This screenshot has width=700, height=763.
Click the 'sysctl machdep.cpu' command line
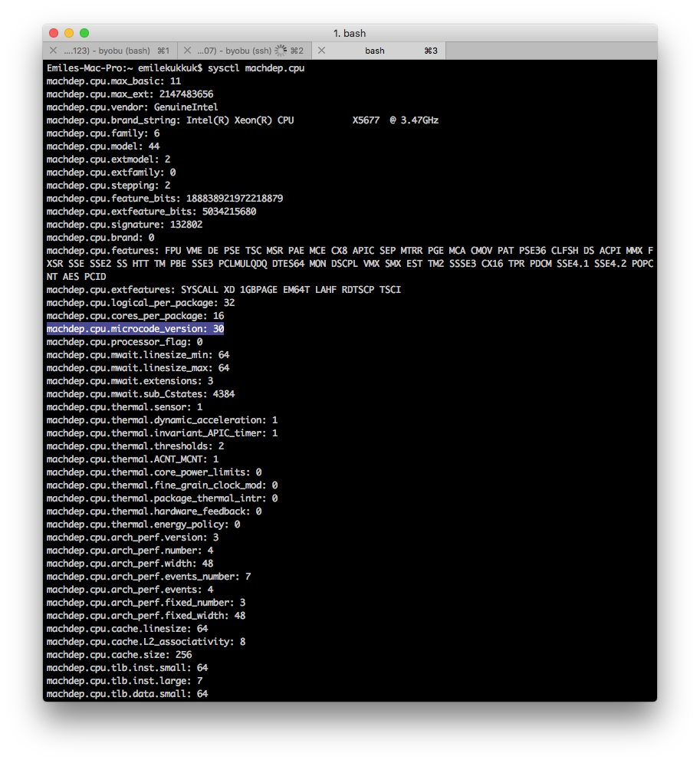coord(176,68)
